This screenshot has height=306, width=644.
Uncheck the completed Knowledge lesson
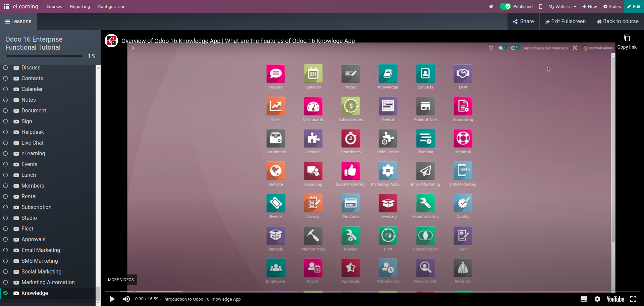(x=5, y=293)
